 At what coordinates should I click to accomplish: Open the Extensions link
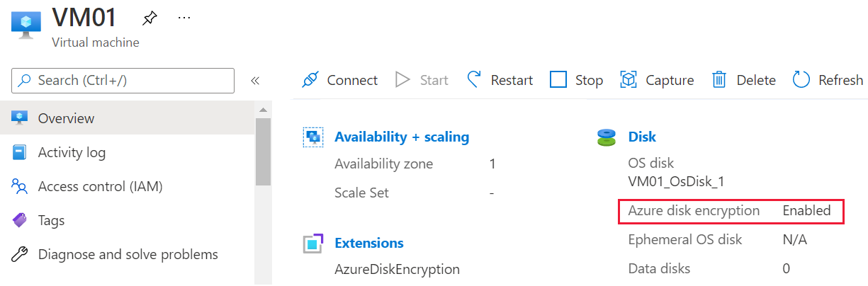(368, 243)
